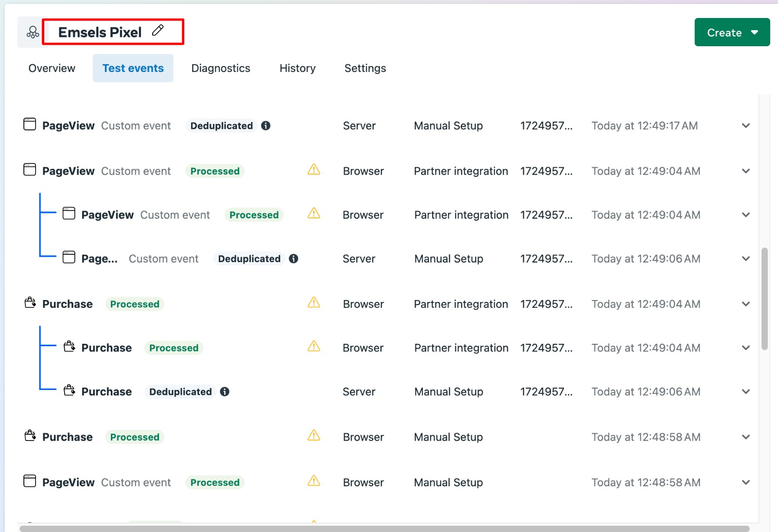Click warning icon on Purchase Manual Setup 12:48:58 row
The image size is (778, 532).
[314, 435]
